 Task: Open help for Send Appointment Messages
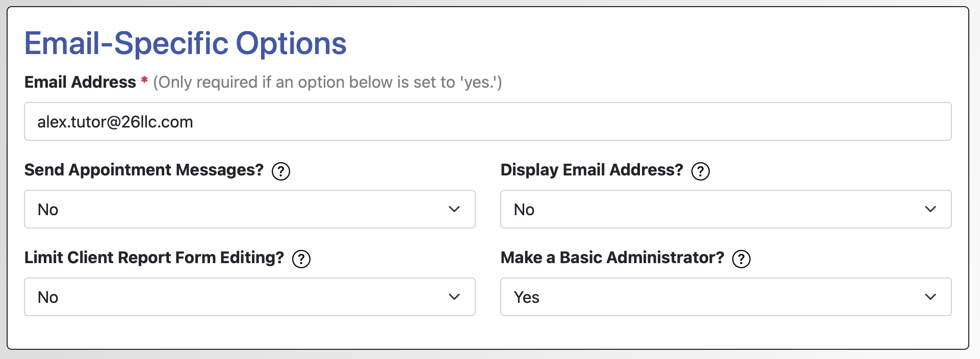point(281,171)
